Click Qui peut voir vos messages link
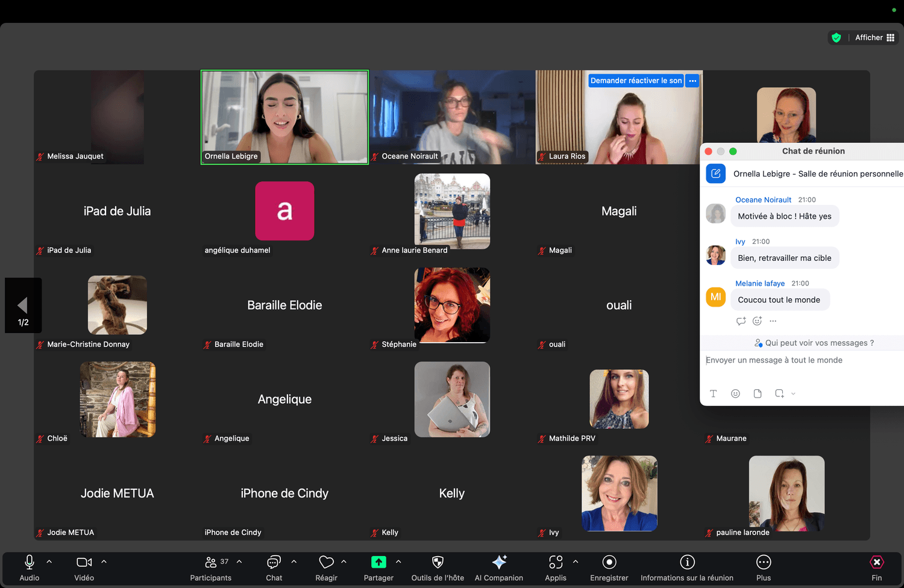Screen dimensions: 904x588 click(814, 343)
